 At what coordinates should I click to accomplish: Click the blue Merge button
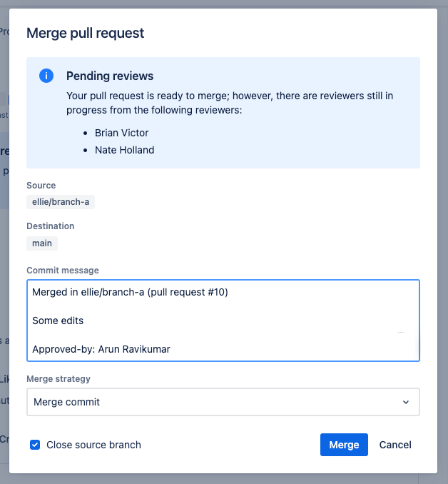[x=344, y=445]
